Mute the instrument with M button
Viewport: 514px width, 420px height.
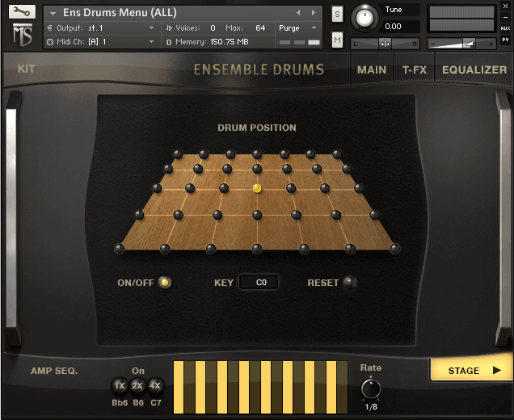click(337, 40)
